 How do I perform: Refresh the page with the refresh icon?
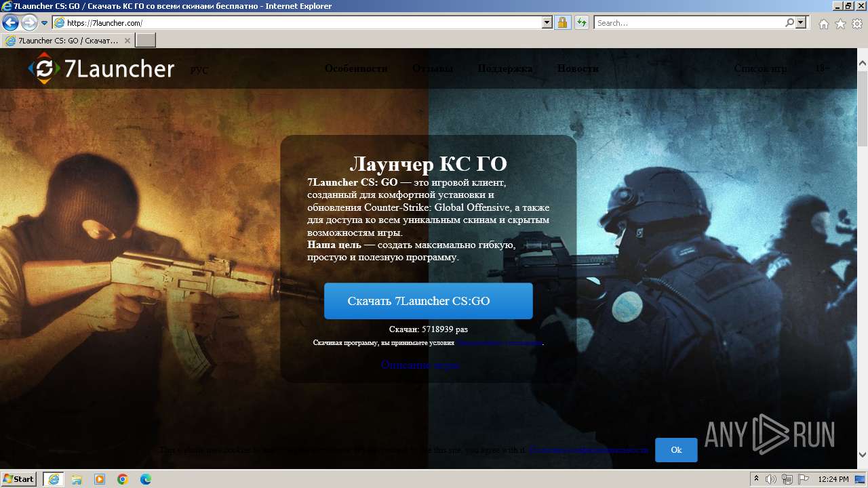pos(581,23)
